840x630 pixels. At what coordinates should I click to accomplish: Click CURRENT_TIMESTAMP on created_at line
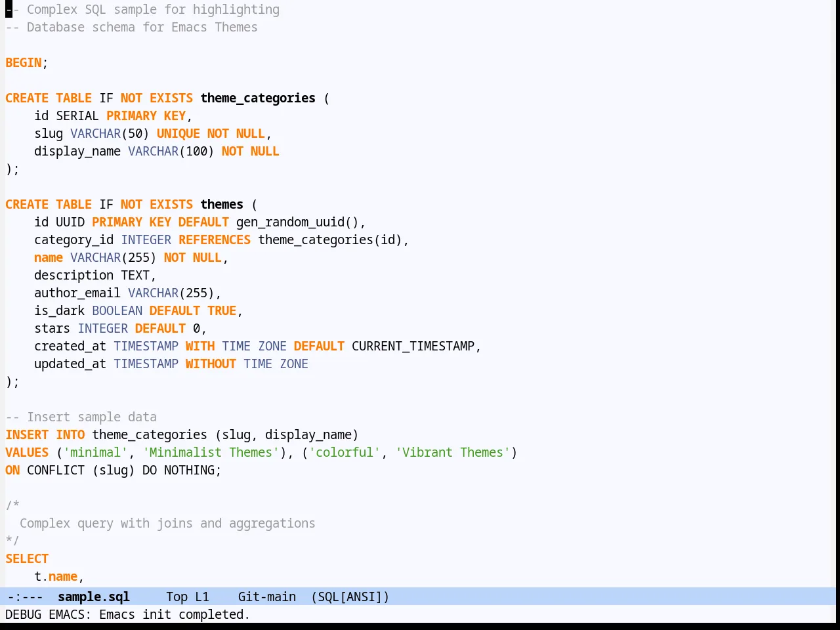pyautogui.click(x=413, y=346)
